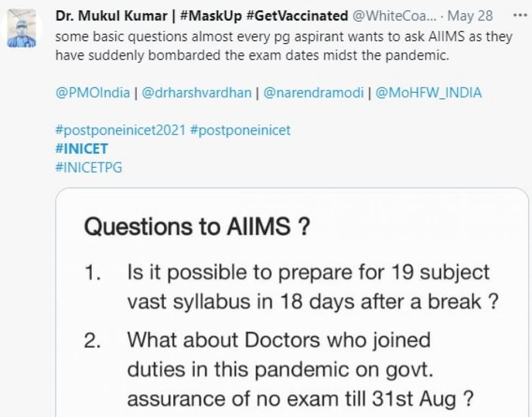532x417 pixels.
Task: Click question 1 about the 19 subject syllabus
Action: 308,287
